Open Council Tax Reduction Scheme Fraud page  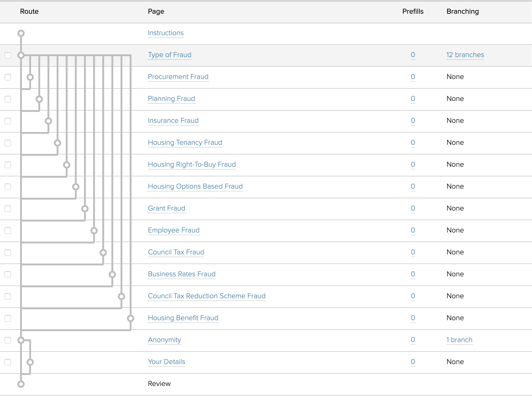click(207, 296)
